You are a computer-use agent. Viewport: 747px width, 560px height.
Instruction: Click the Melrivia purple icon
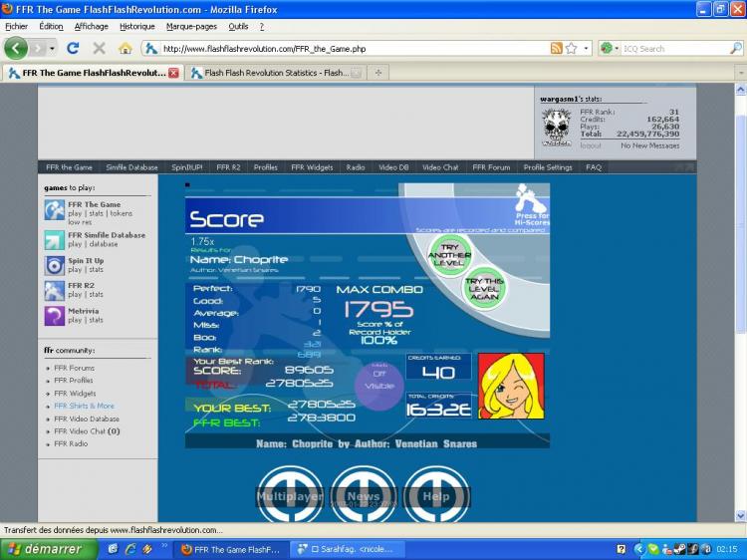click(x=54, y=316)
